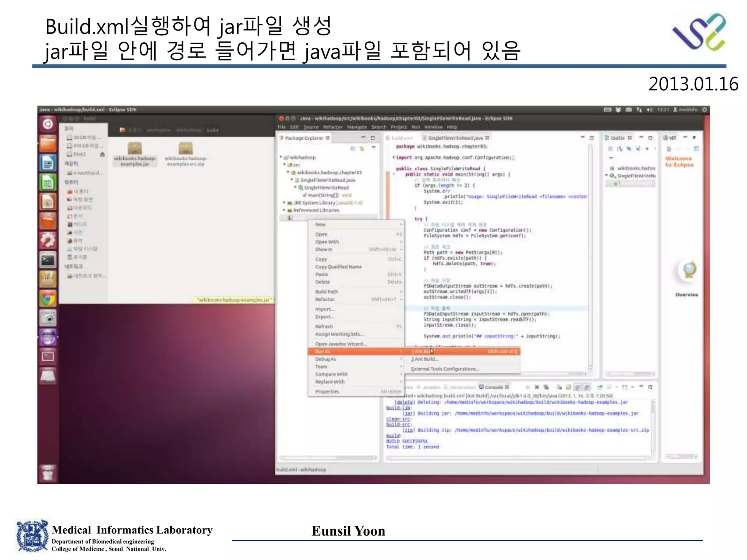Maximize the editor area
Viewport: 747px width, 560px height.
pos(592,138)
